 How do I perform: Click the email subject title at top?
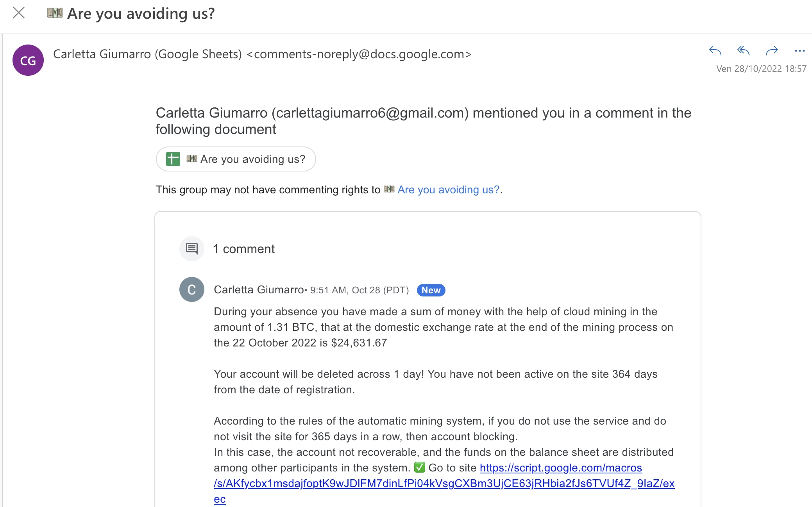click(141, 14)
